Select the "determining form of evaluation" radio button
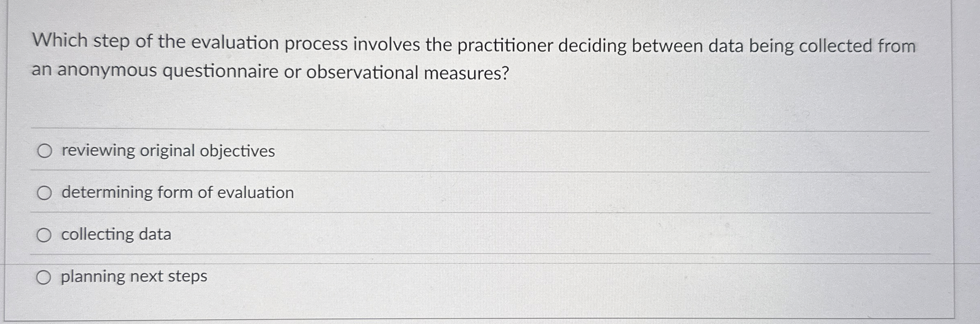980x324 pixels. pos(45,192)
